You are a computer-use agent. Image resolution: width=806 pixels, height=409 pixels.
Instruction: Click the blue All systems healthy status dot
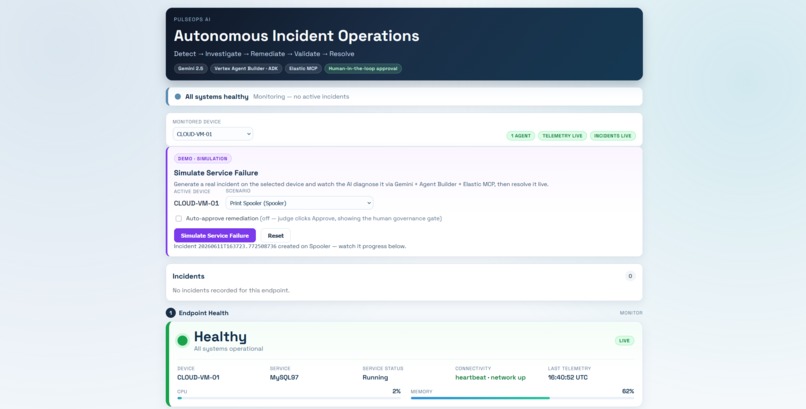click(178, 97)
